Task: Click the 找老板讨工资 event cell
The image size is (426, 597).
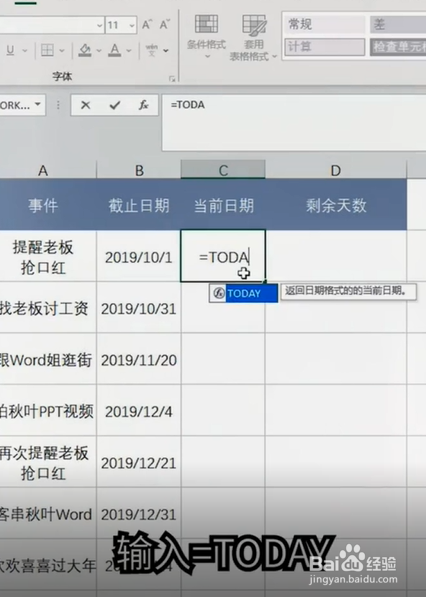Action: pyautogui.click(x=48, y=308)
